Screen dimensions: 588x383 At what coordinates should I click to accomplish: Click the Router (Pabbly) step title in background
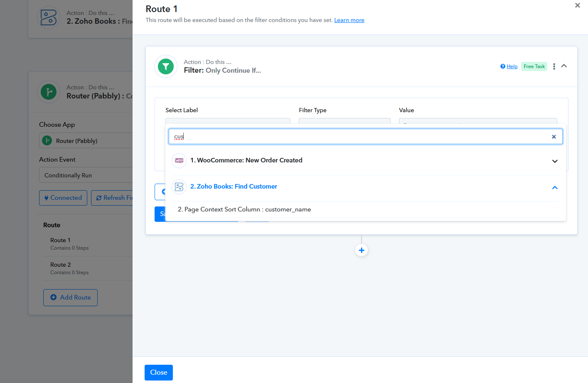coord(100,96)
